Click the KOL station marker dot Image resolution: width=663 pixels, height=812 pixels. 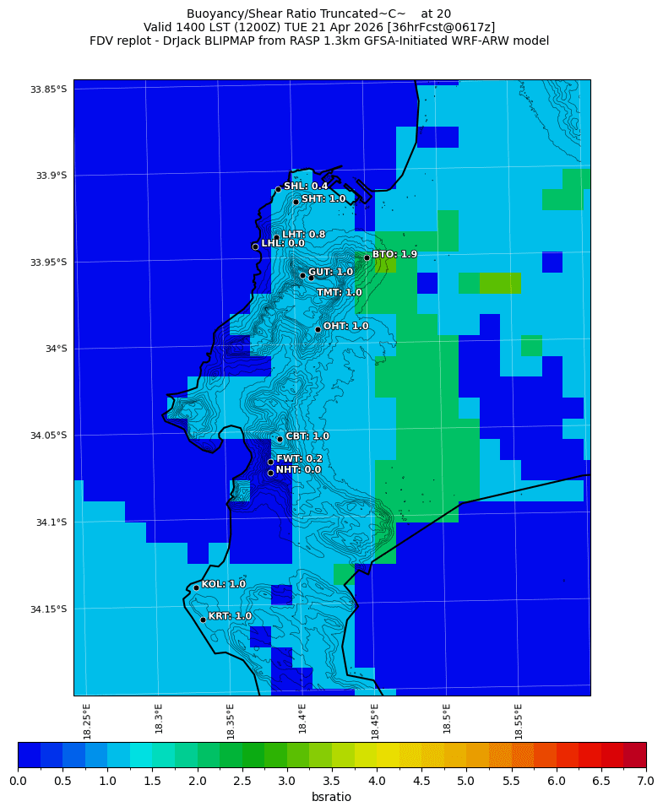tap(196, 587)
